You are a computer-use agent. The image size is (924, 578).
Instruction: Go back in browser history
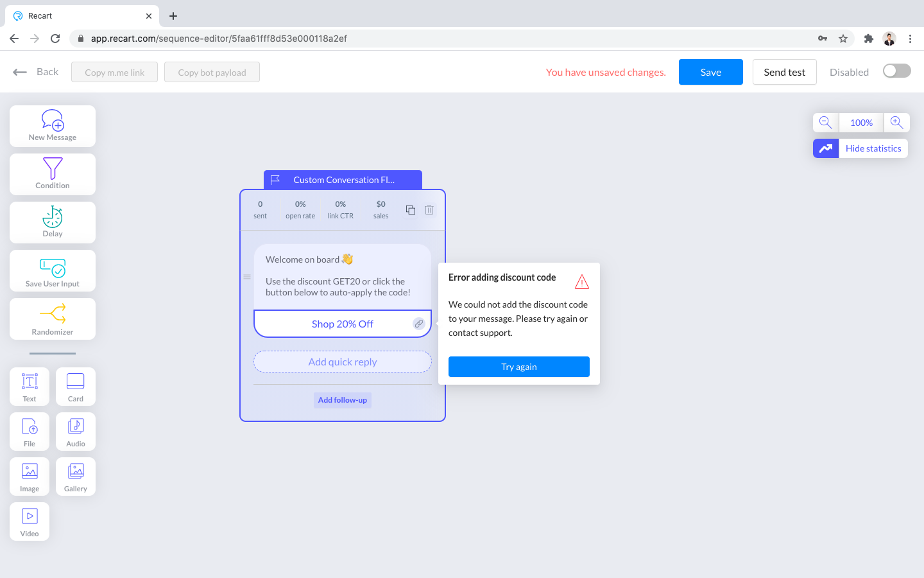[x=14, y=39]
